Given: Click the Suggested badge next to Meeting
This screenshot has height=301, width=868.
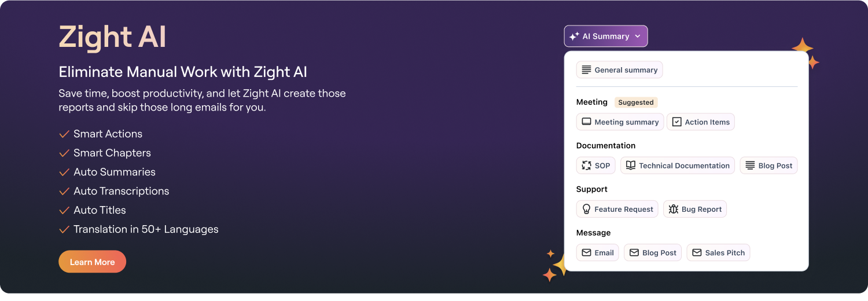Looking at the screenshot, I should point(635,102).
